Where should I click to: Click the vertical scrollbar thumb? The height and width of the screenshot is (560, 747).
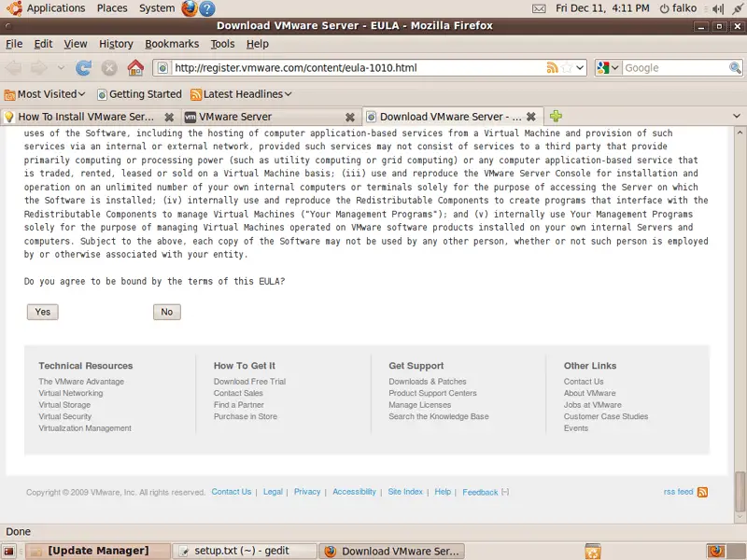point(740,491)
